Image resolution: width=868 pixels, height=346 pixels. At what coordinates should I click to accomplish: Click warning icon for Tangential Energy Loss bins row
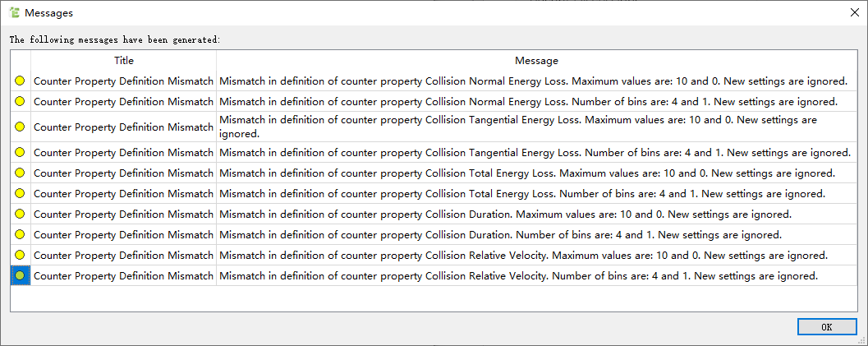pos(20,152)
